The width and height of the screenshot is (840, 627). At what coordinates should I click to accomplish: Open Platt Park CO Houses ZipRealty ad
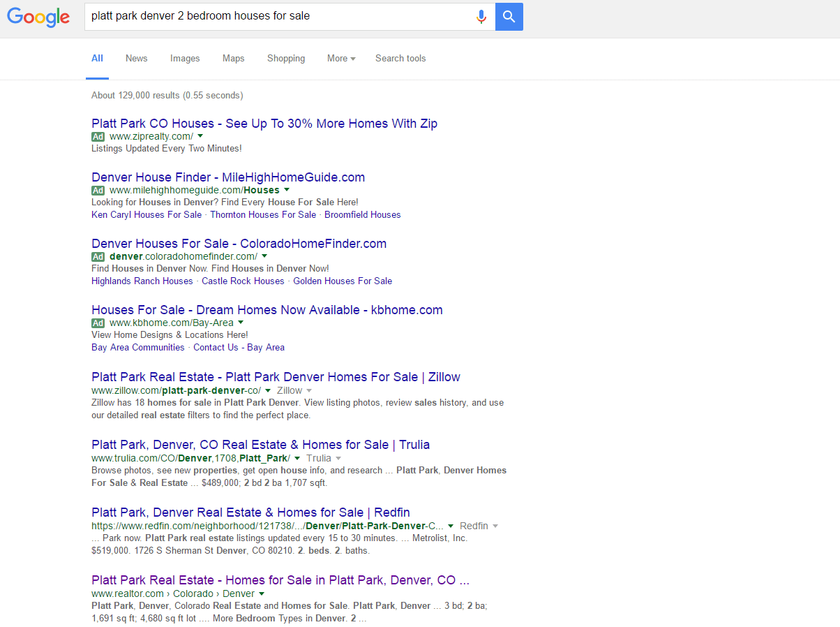264,124
